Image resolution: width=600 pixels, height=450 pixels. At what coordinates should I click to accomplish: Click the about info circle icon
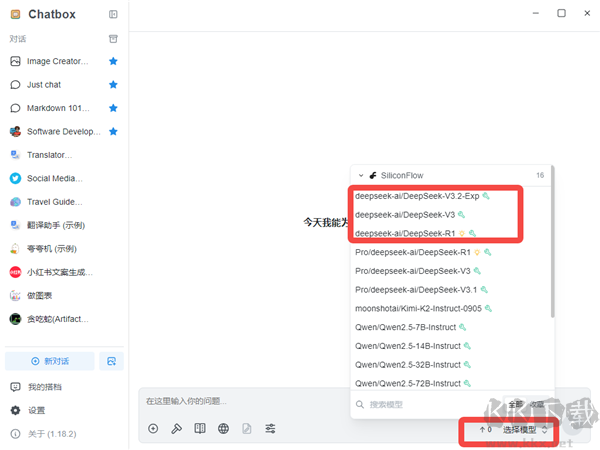15,434
